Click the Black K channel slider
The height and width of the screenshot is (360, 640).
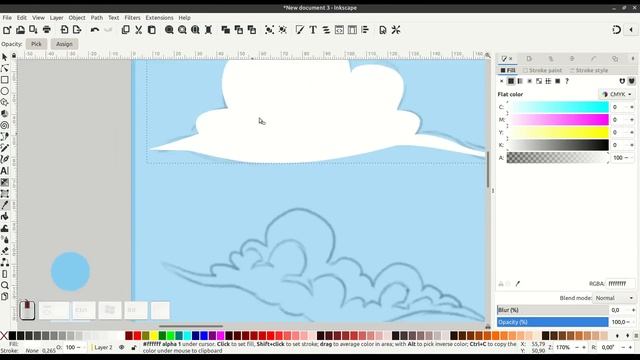[558, 145]
